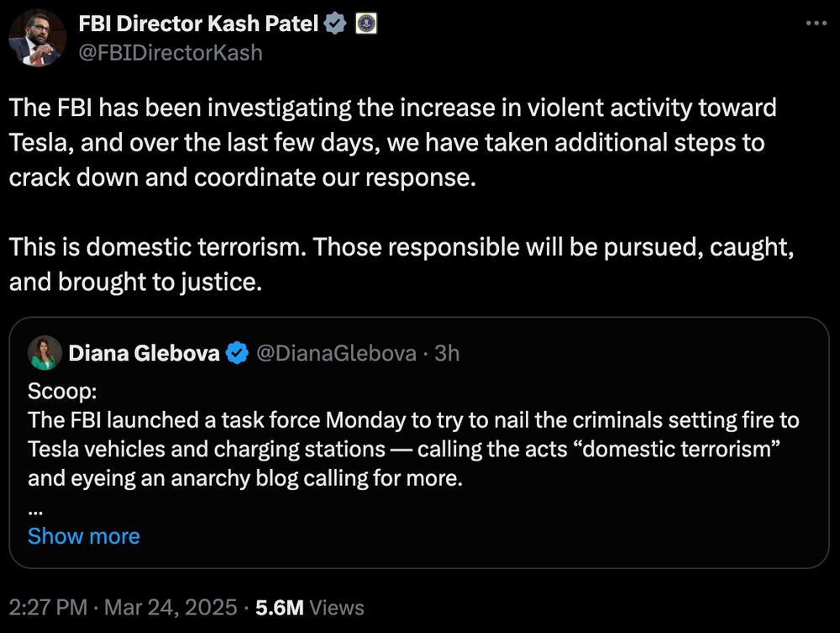Image resolution: width=840 pixels, height=633 pixels.
Task: Open the @FBIDirectorKash handle link
Action: [171, 53]
